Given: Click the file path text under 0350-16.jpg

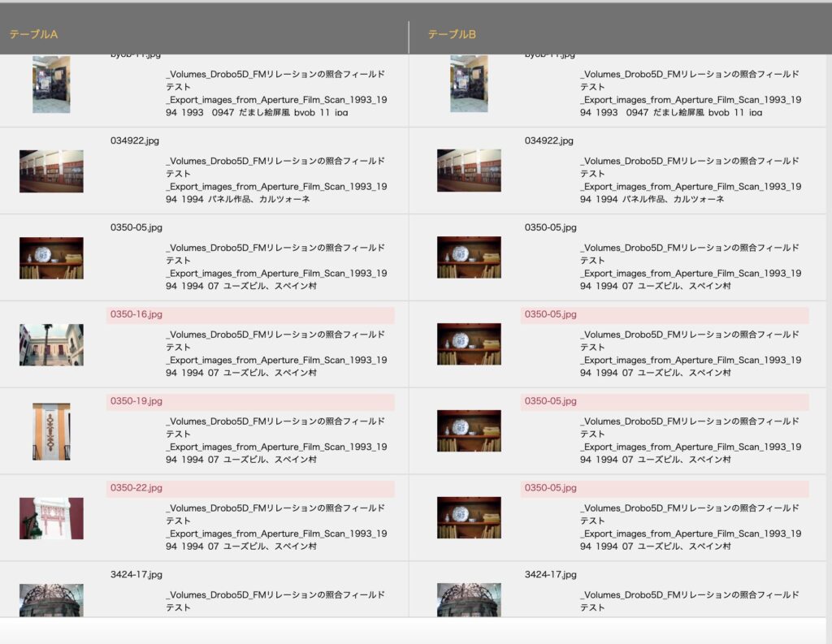Looking at the screenshot, I should pos(276,353).
